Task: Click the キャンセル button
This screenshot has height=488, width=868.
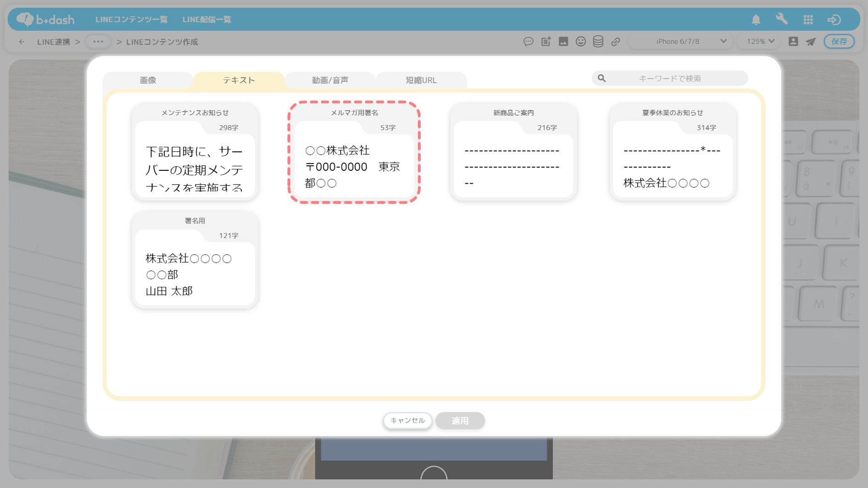Action: click(x=407, y=421)
